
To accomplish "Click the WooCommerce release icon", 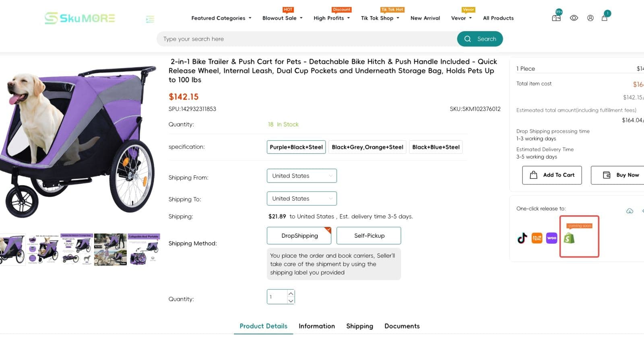I will [x=552, y=238].
